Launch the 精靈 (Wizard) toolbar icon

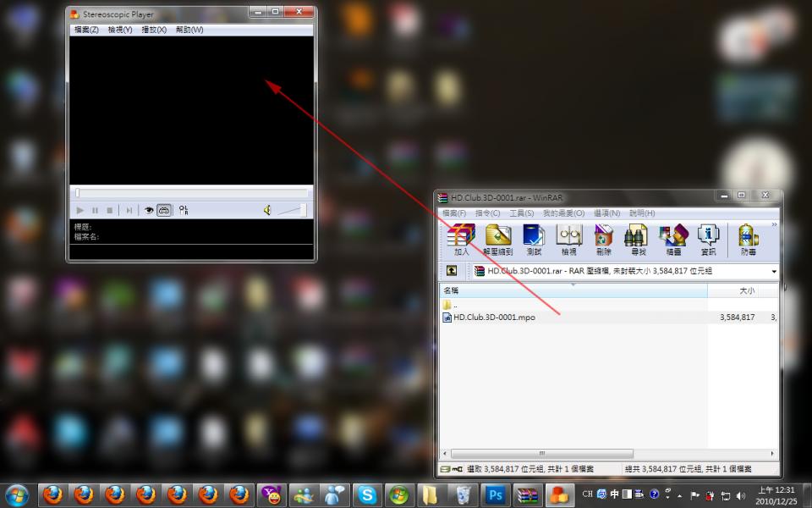(673, 240)
